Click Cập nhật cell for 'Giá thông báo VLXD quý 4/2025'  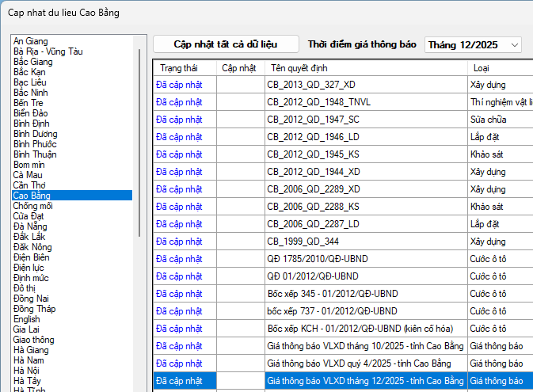coord(240,363)
